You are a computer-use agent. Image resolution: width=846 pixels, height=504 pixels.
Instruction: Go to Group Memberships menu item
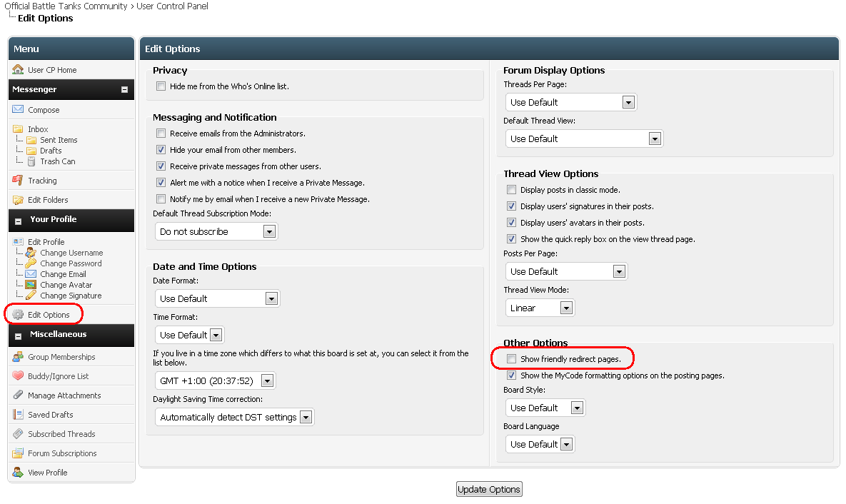(61, 357)
